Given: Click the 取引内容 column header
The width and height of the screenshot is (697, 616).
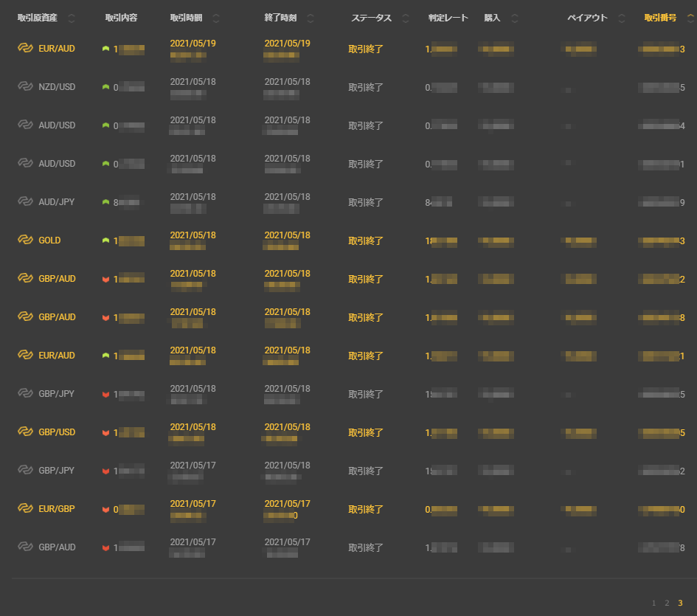Looking at the screenshot, I should tap(121, 18).
